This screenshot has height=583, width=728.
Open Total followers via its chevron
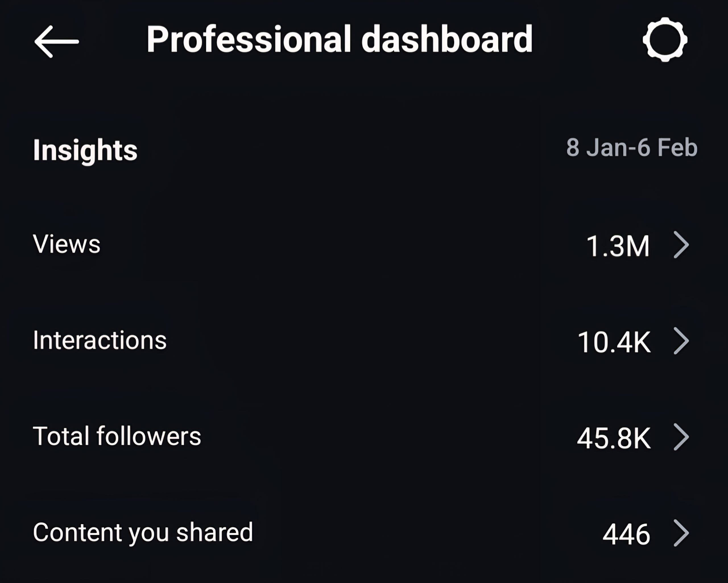coord(681,437)
